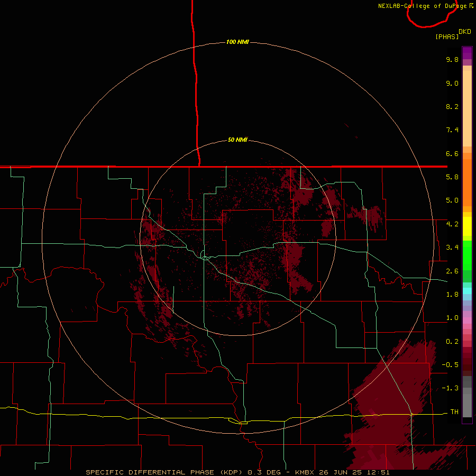Pick the orange color bar segment
Screen dimensions: 476x476
467,182
